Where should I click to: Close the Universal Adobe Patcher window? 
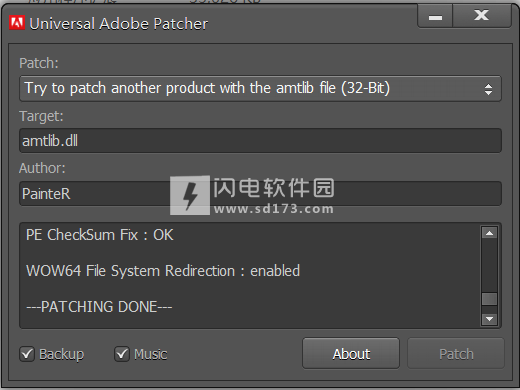[482, 16]
